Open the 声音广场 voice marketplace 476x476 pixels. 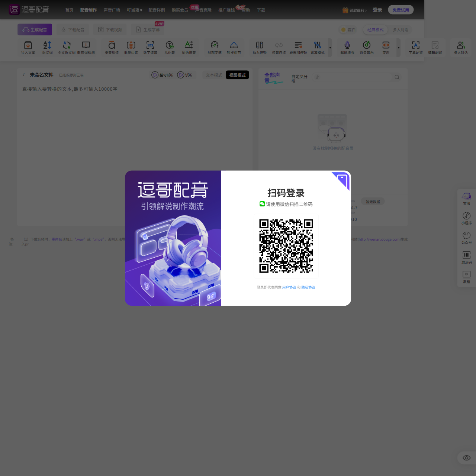click(x=112, y=10)
